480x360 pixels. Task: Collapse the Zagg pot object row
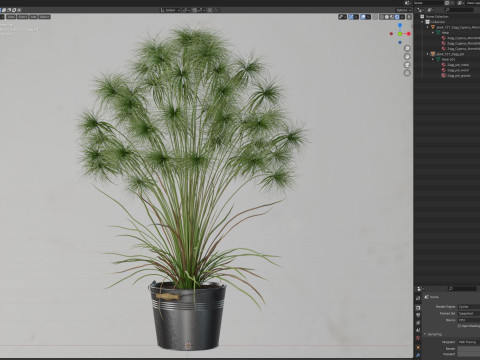[428, 54]
